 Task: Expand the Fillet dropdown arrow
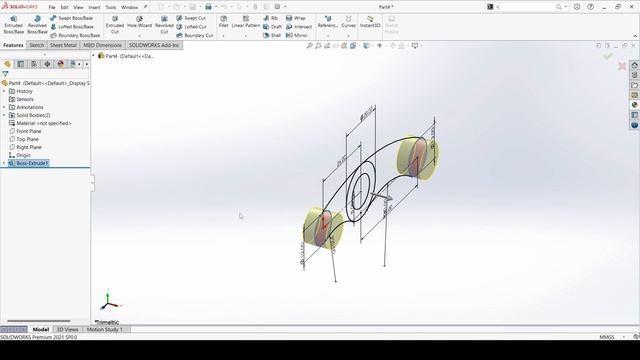coord(223,36)
